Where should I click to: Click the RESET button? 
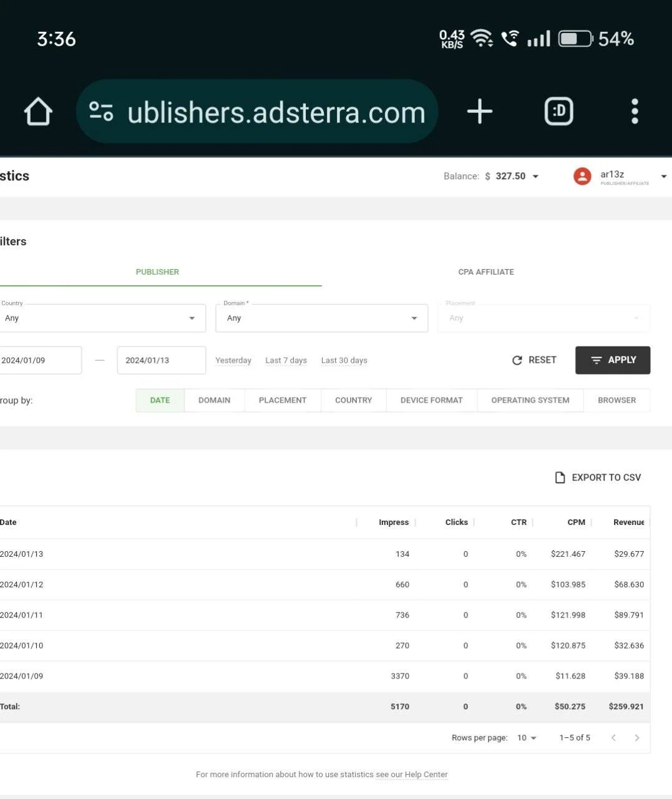[x=534, y=360]
